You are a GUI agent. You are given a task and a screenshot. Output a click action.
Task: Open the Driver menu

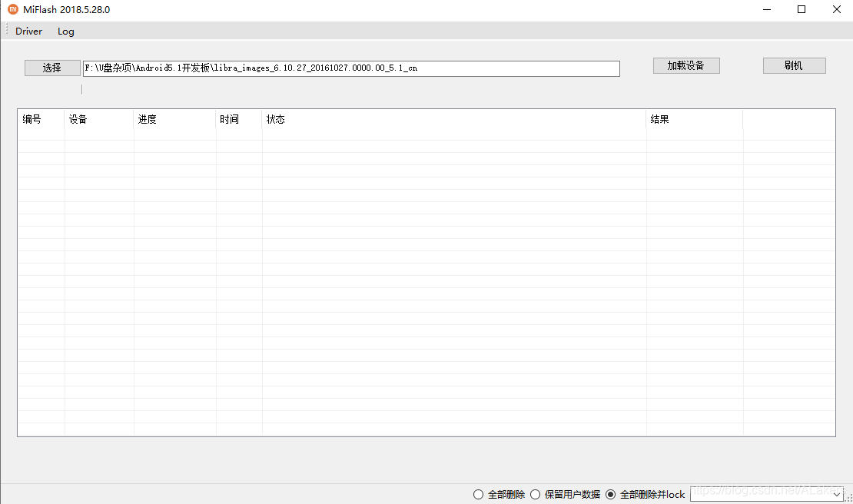point(28,31)
